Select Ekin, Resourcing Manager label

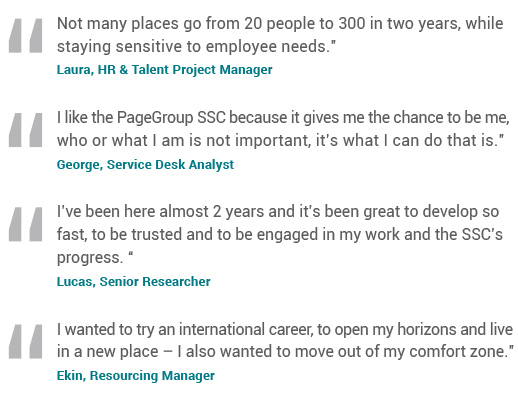[136, 376]
